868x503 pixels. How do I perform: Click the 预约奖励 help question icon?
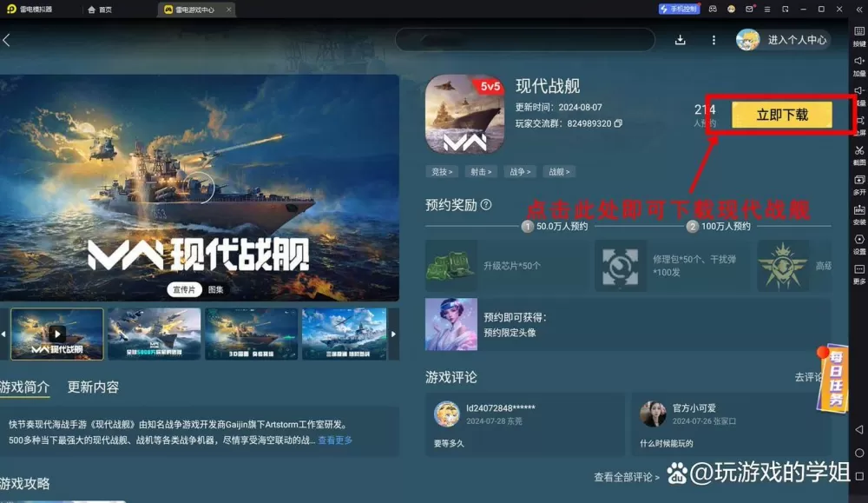coord(486,205)
